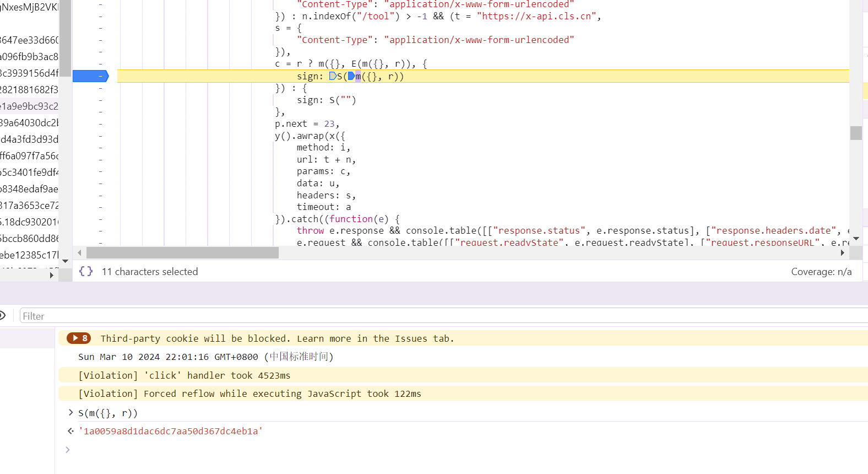Screen dimensions: 868x474
Task: Click the 'sign: S("")' code line
Action: (326, 100)
